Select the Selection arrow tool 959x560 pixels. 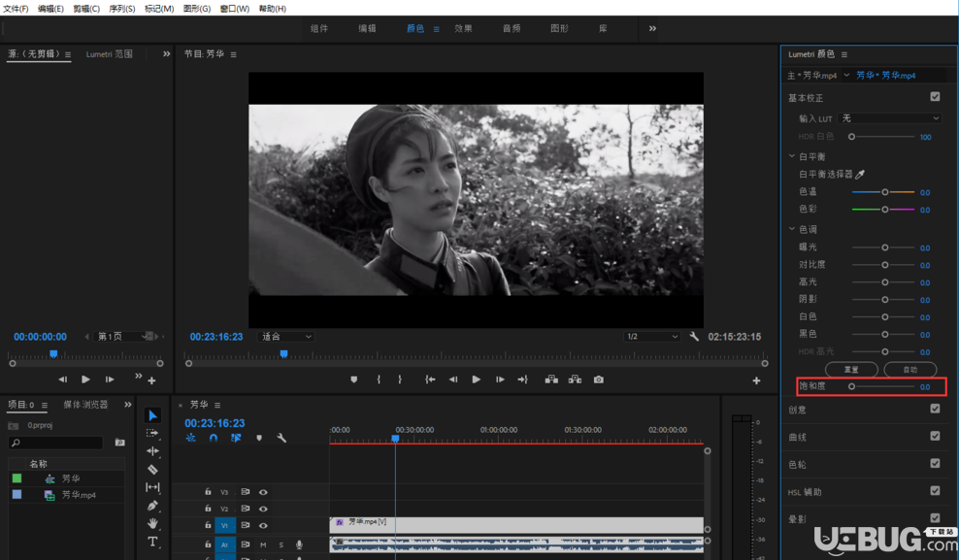pos(152,415)
